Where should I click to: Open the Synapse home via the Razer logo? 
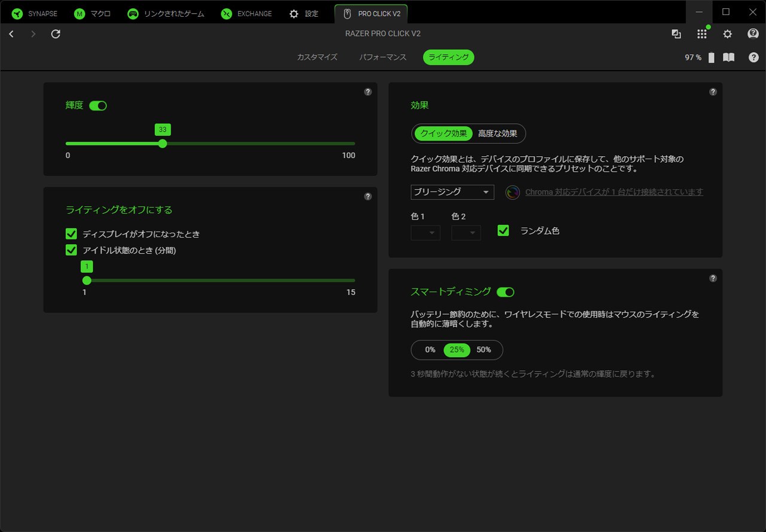pyautogui.click(x=17, y=13)
